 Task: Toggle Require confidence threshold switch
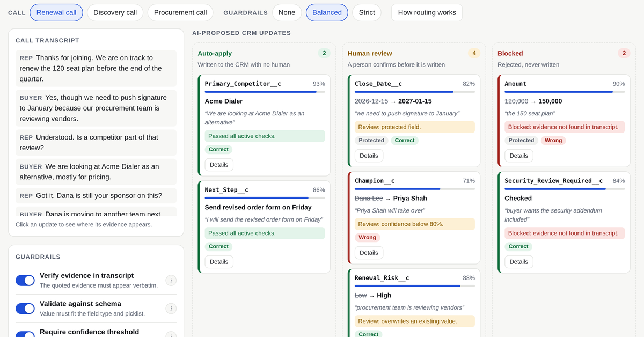click(x=25, y=334)
